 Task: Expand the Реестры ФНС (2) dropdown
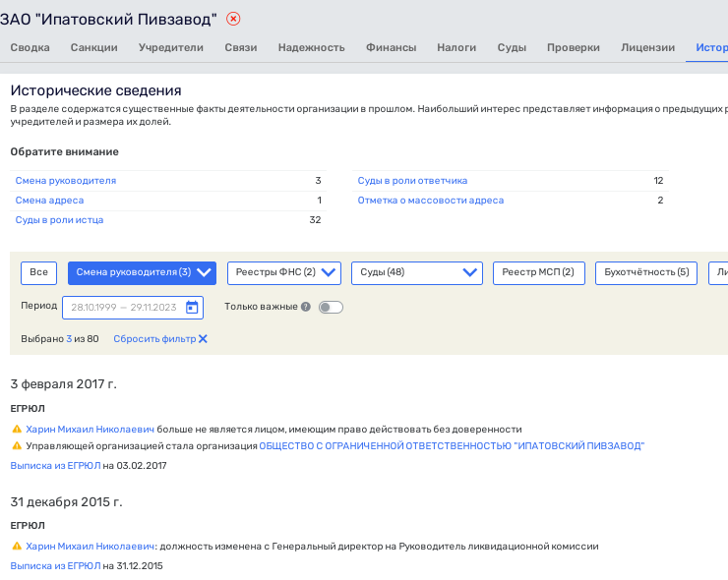coord(284,273)
